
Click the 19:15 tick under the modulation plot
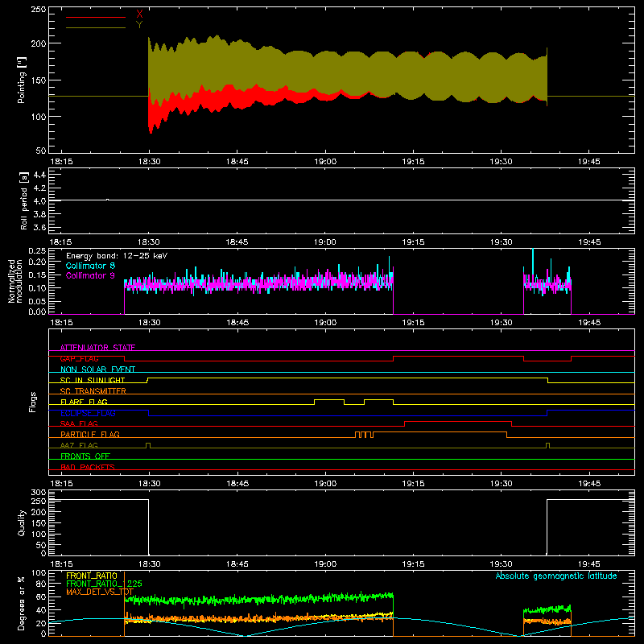pyautogui.click(x=413, y=323)
